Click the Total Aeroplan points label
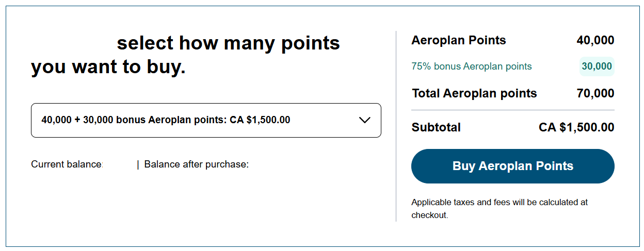This screenshot has height=251, width=644. point(474,93)
